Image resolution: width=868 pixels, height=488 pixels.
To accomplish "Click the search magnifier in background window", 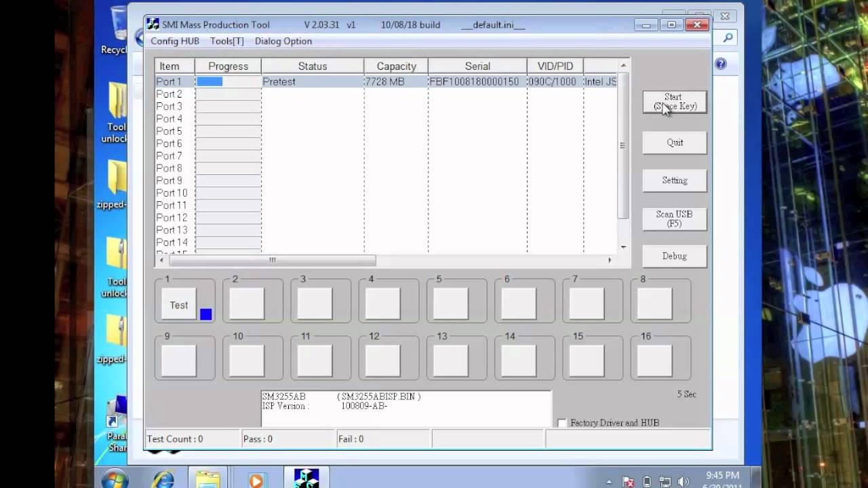I will tap(728, 38).
